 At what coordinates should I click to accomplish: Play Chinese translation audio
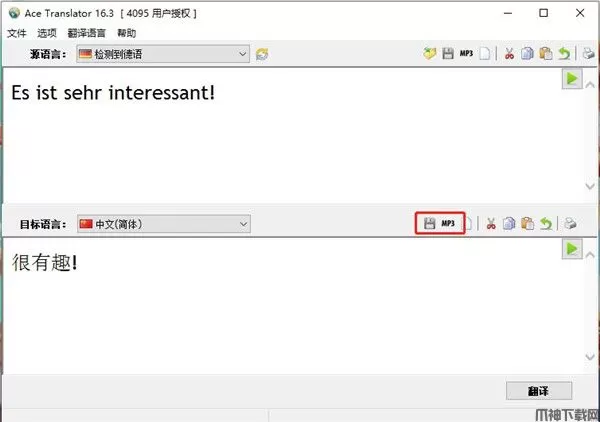(572, 249)
